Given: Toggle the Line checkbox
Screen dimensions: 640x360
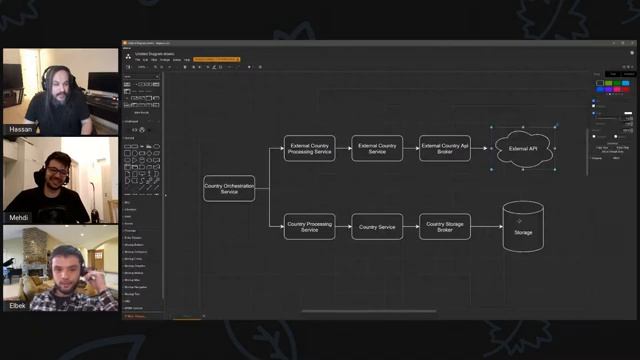Looking at the screenshot, I should point(593,113).
